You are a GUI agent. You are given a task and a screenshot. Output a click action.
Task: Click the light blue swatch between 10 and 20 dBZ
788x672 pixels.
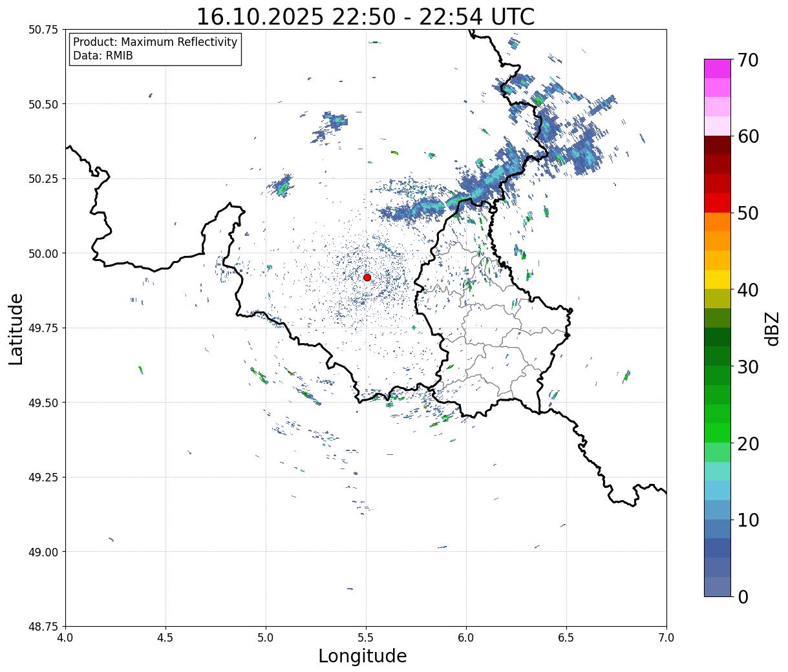click(718, 490)
